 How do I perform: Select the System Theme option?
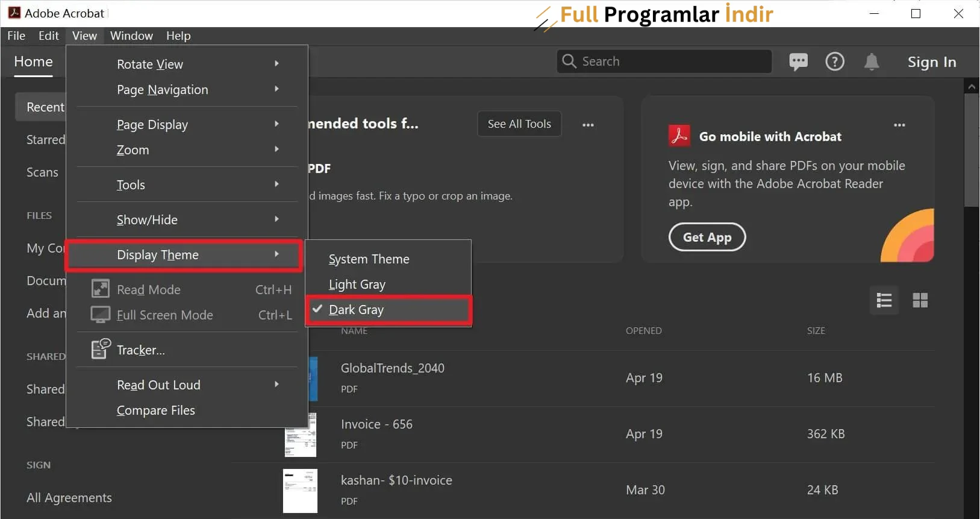(389, 259)
